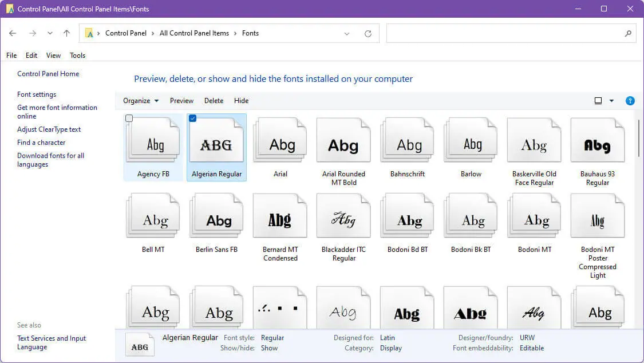
Task: Select the Arial Rounded MT Bold font
Action: 343,140
